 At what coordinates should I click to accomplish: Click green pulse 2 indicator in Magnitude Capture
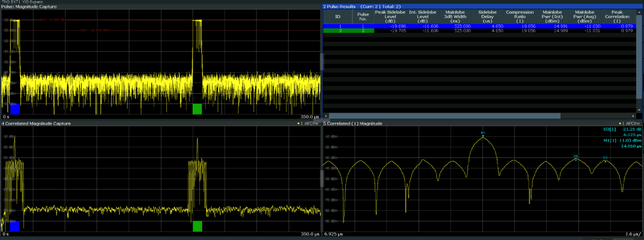coord(197,109)
